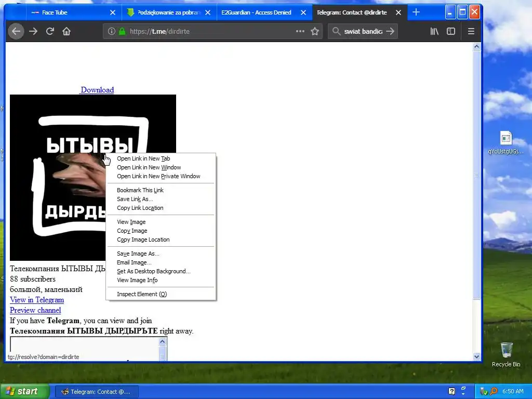Image resolution: width=532 pixels, height=399 pixels.
Task: Choose View Image from context menu
Action: tap(161, 221)
